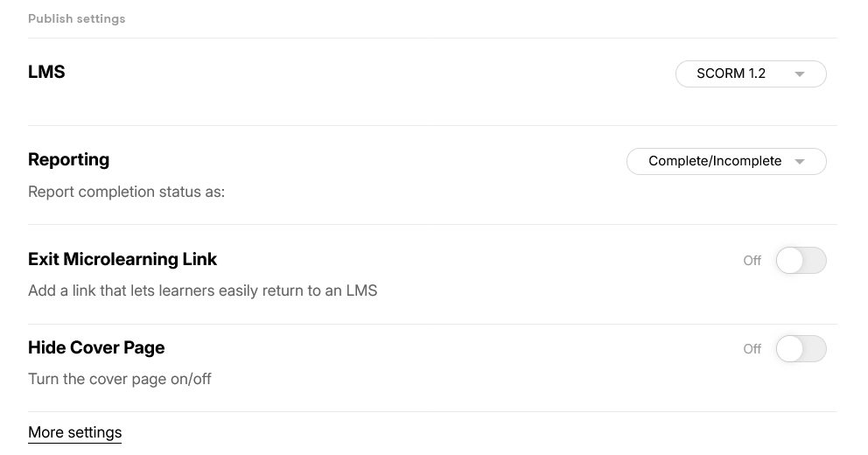Click the Publish settings section header
Screen dimensions: 868x455
(x=76, y=18)
